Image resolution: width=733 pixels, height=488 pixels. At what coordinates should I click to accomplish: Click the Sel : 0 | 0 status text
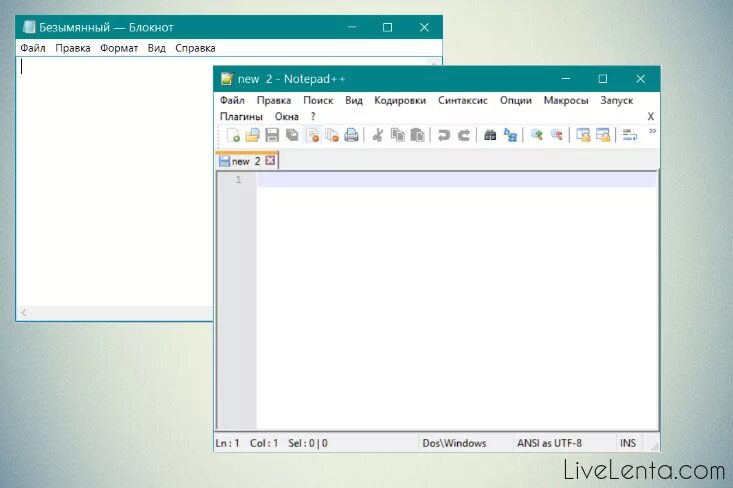pyautogui.click(x=308, y=443)
